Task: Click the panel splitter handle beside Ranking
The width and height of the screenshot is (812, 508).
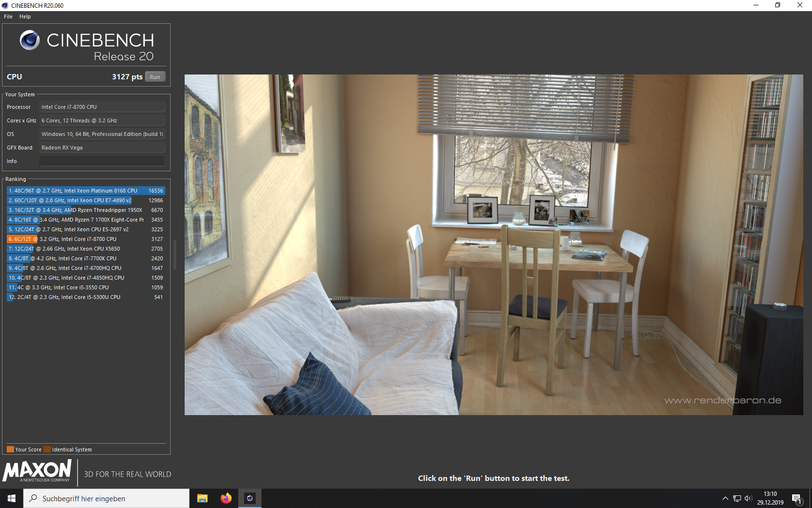Action: (174, 255)
